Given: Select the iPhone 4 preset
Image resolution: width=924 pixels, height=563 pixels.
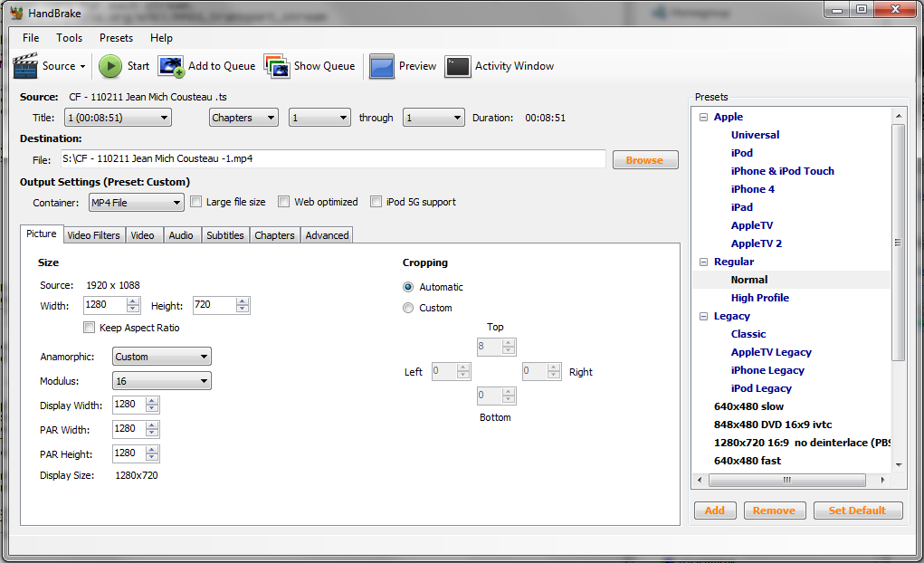Looking at the screenshot, I should 753,189.
